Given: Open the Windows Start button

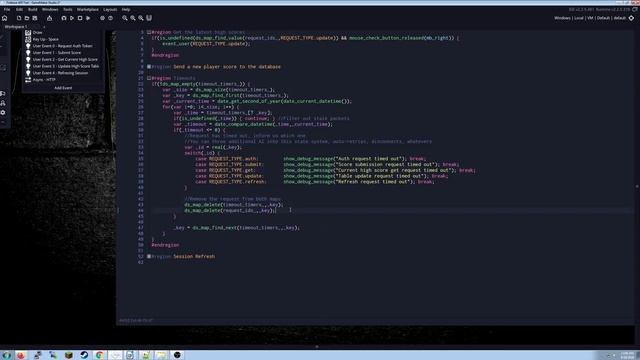Looking at the screenshot, I should click(7, 355).
